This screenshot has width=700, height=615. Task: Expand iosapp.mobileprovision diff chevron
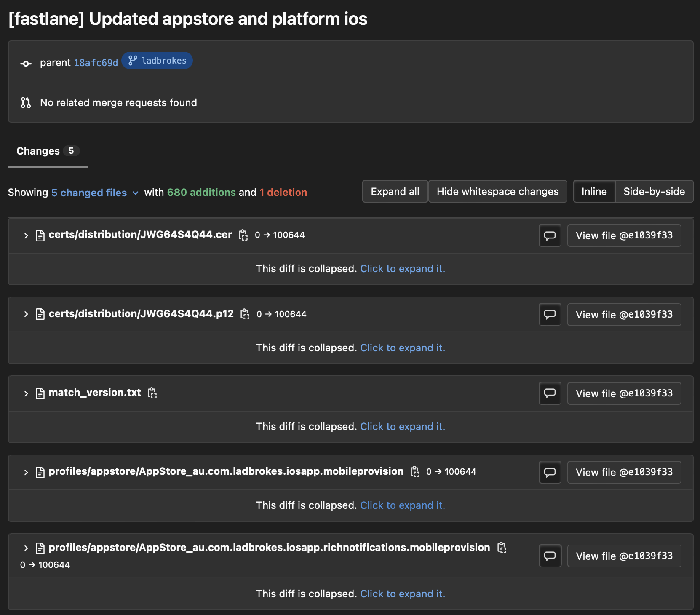tap(26, 472)
